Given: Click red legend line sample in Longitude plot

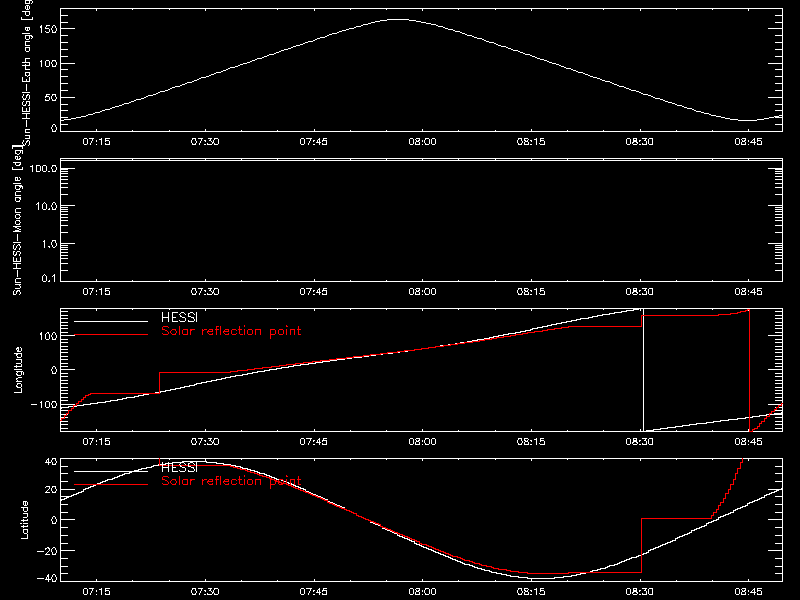Looking at the screenshot, I should pos(111,335).
